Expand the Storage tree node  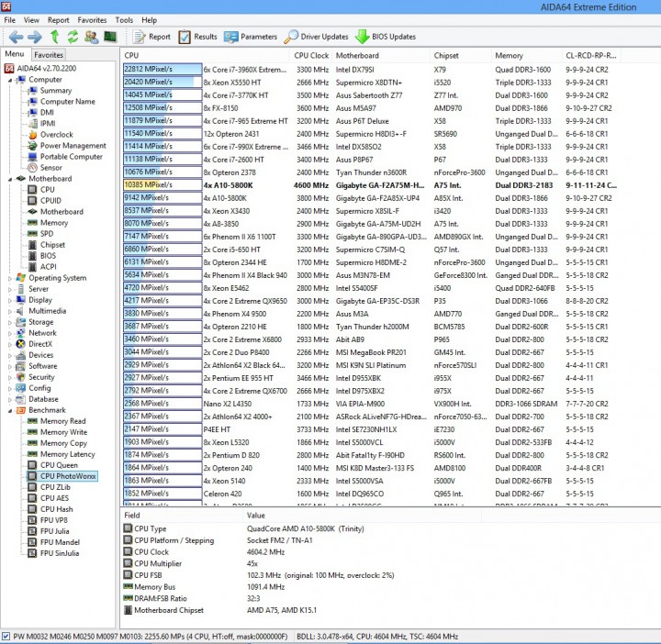[10, 322]
